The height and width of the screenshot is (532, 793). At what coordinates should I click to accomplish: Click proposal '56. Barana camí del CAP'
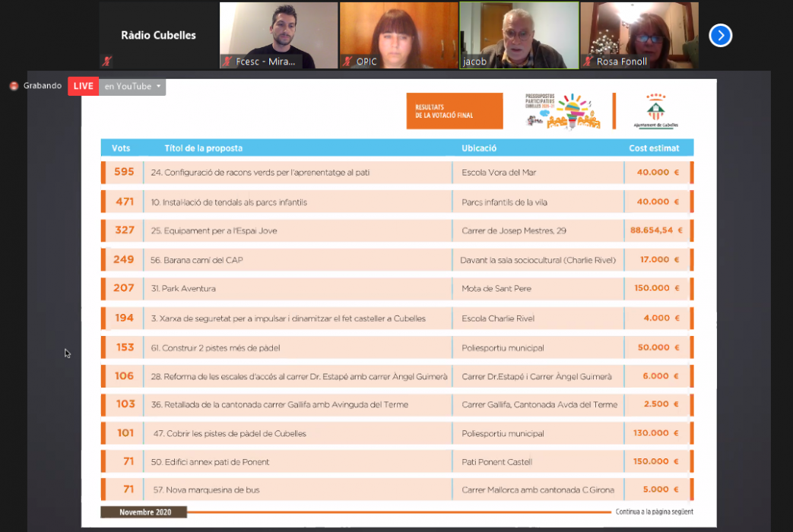[x=196, y=260]
